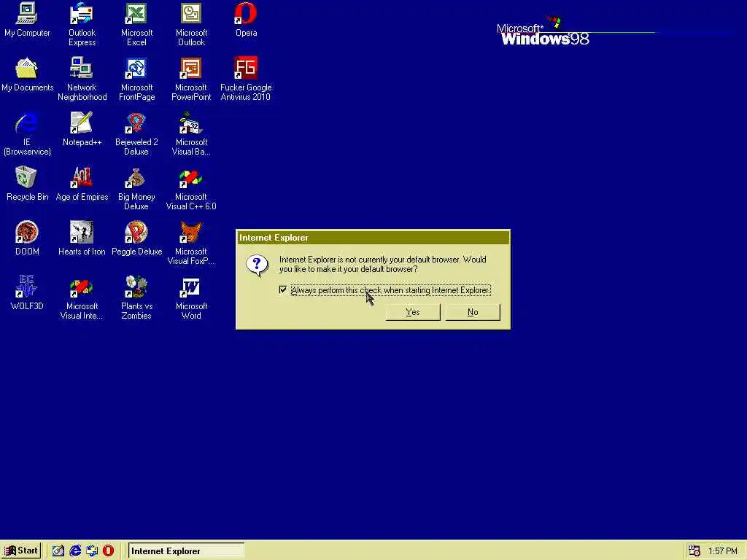This screenshot has width=747, height=560.
Task: Open the Start menu
Action: click(x=21, y=551)
